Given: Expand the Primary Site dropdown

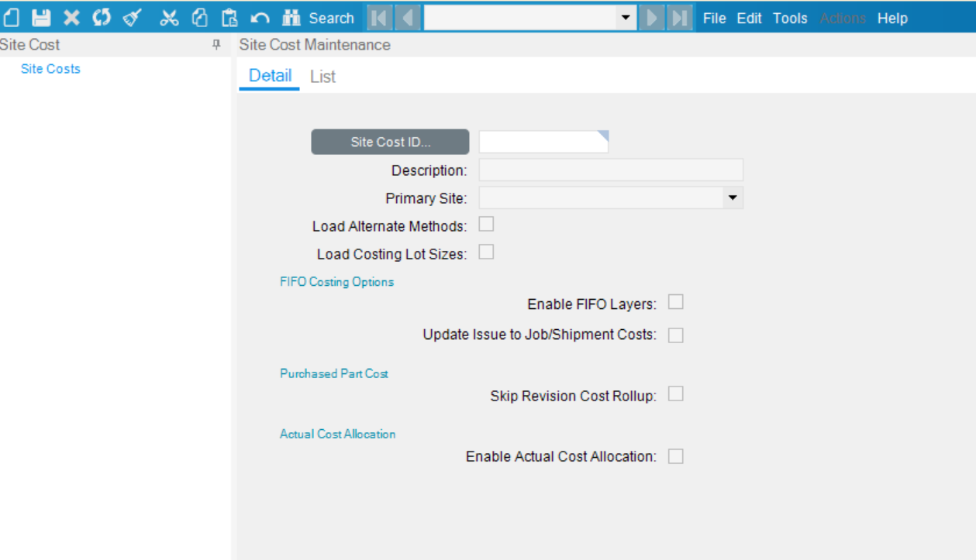Looking at the screenshot, I should [733, 198].
